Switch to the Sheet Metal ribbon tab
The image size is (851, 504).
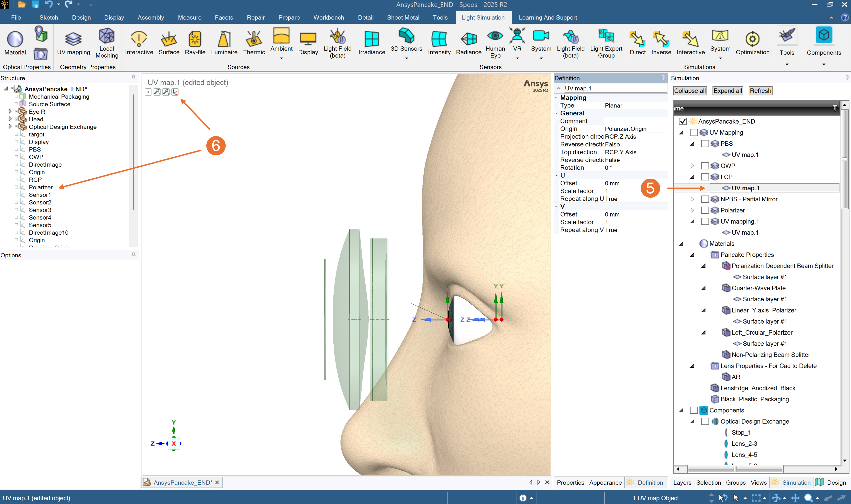coord(403,18)
